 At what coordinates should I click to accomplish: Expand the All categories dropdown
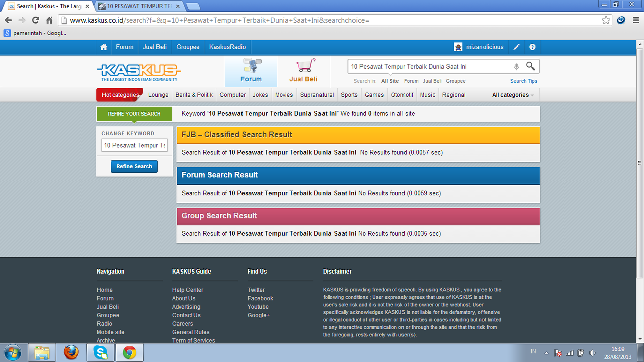coord(513,95)
